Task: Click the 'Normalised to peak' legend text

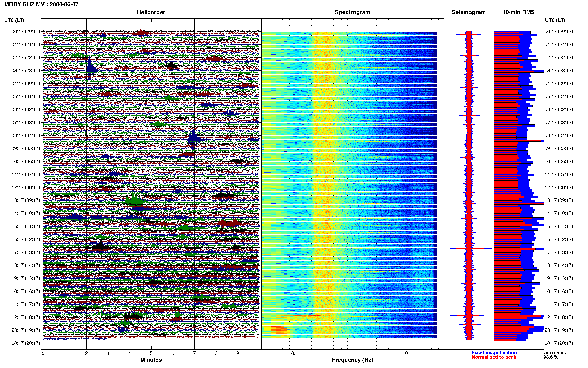Action: (x=494, y=357)
